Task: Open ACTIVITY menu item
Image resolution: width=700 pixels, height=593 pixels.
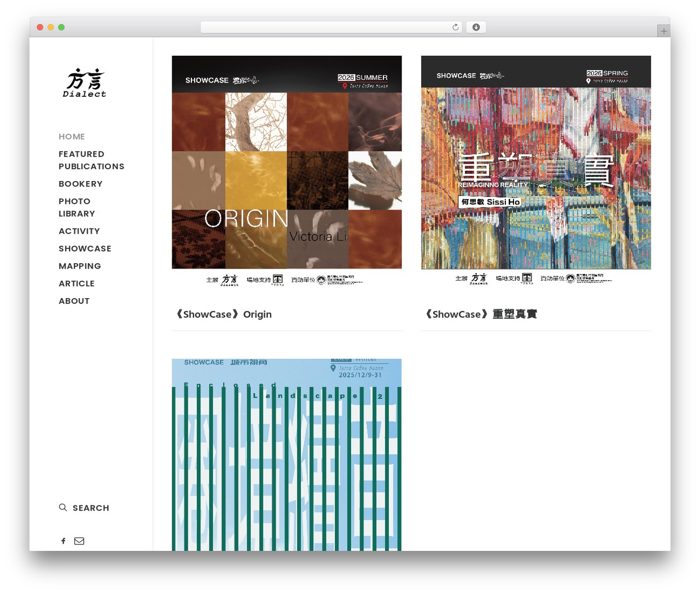Action: pyautogui.click(x=79, y=231)
